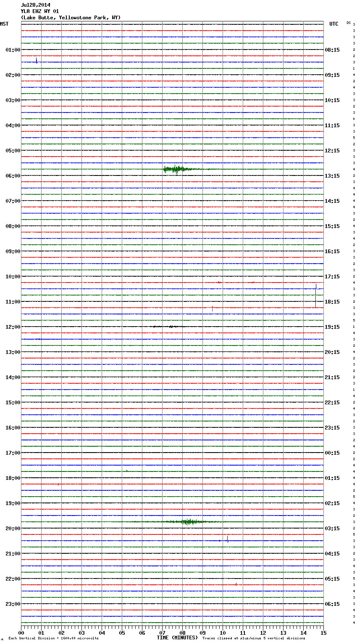Select the 01:00 MST time label
The width and height of the screenshot is (357, 644).
(13, 50)
